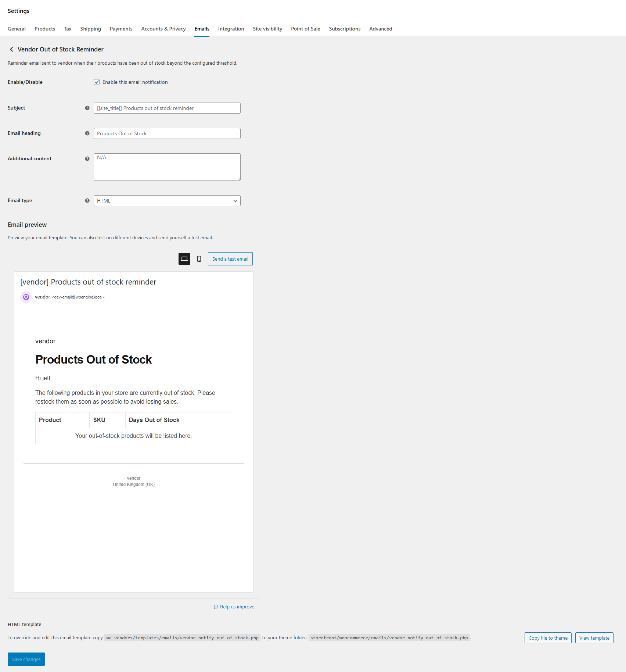
Task: Open the Additional content help tooltip
Action: (x=87, y=159)
